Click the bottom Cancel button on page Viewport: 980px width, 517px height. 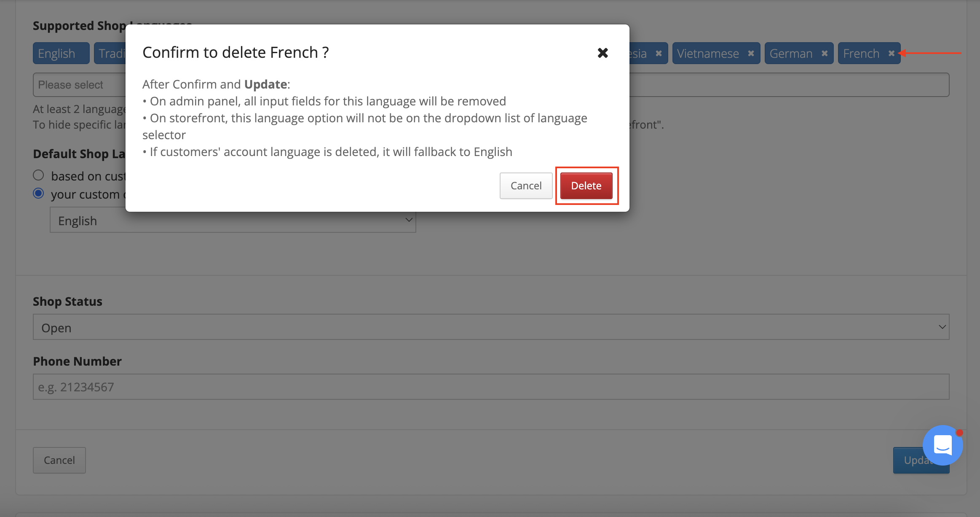[x=59, y=460]
